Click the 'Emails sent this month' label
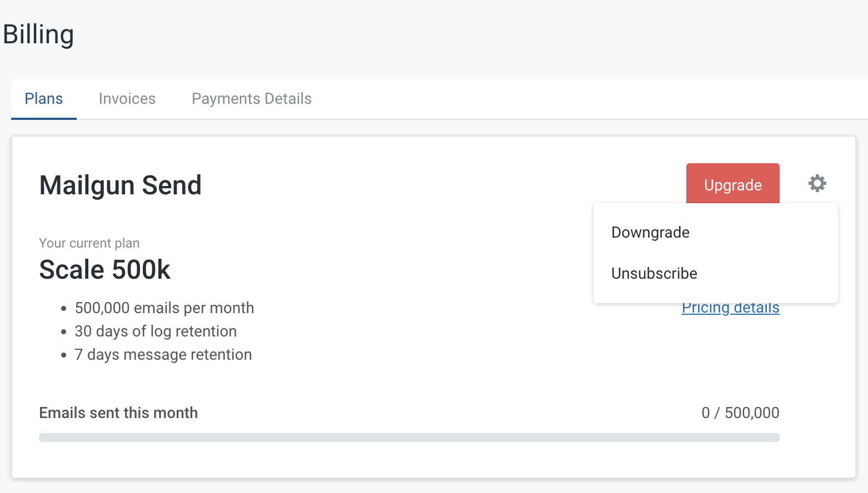Image resolution: width=868 pixels, height=493 pixels. pos(118,413)
